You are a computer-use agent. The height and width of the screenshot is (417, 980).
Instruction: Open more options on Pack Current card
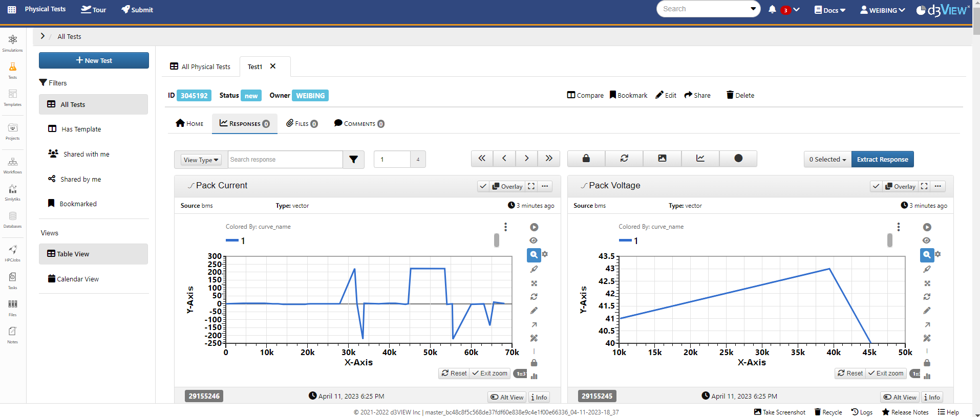(x=545, y=186)
